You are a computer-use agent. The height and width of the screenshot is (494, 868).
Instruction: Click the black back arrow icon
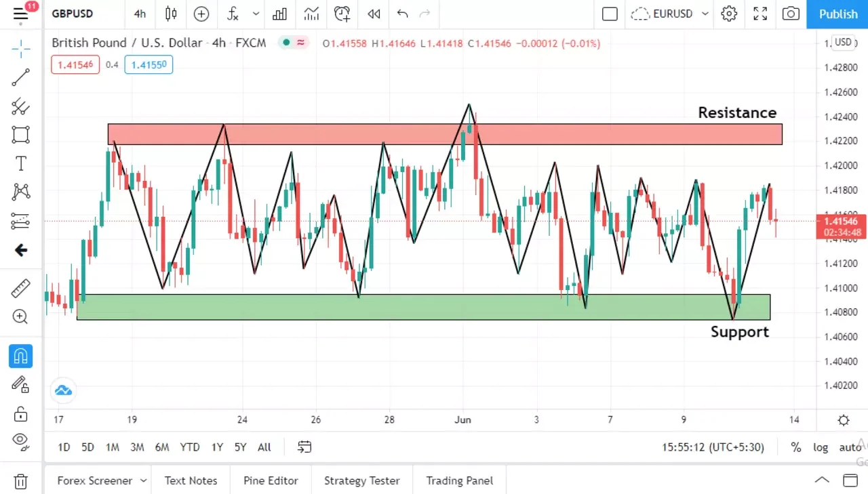[x=21, y=250]
